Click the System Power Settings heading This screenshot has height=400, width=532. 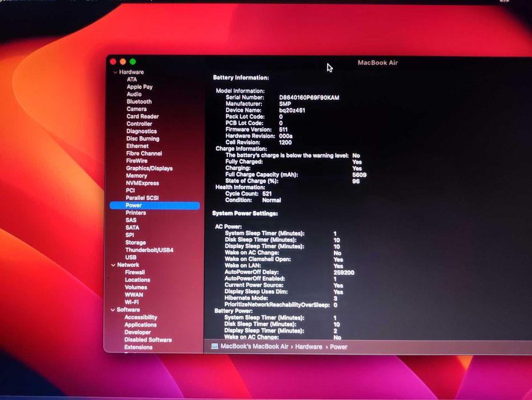click(x=245, y=214)
